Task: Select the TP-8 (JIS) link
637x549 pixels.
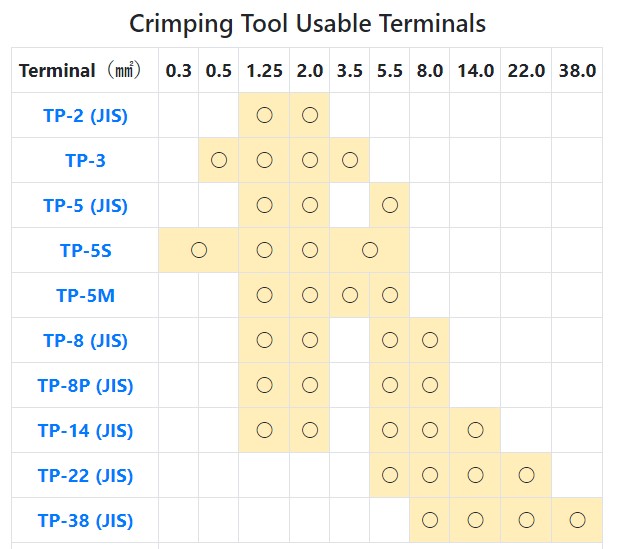Action: pos(85,340)
